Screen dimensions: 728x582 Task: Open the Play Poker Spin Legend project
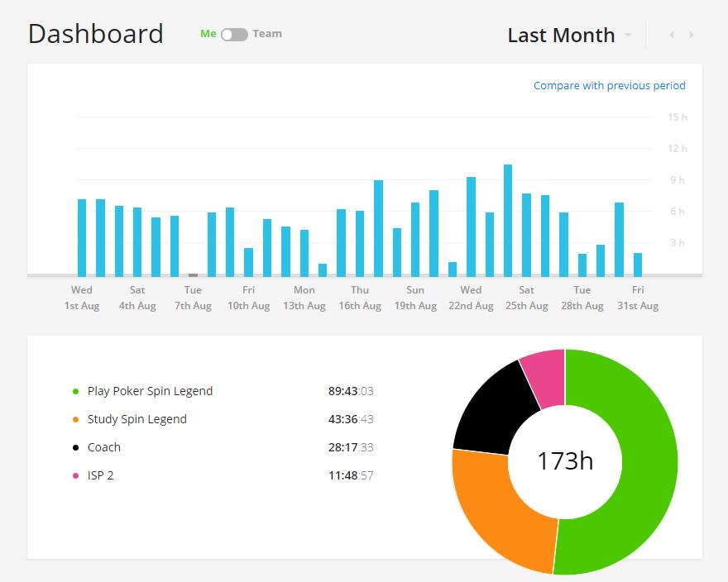pos(150,391)
